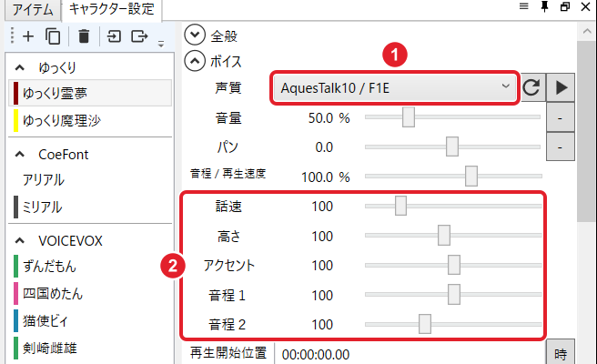Screen dimensions: 597x364
Task: Switch to the アイテム tab
Action: [33, 9]
